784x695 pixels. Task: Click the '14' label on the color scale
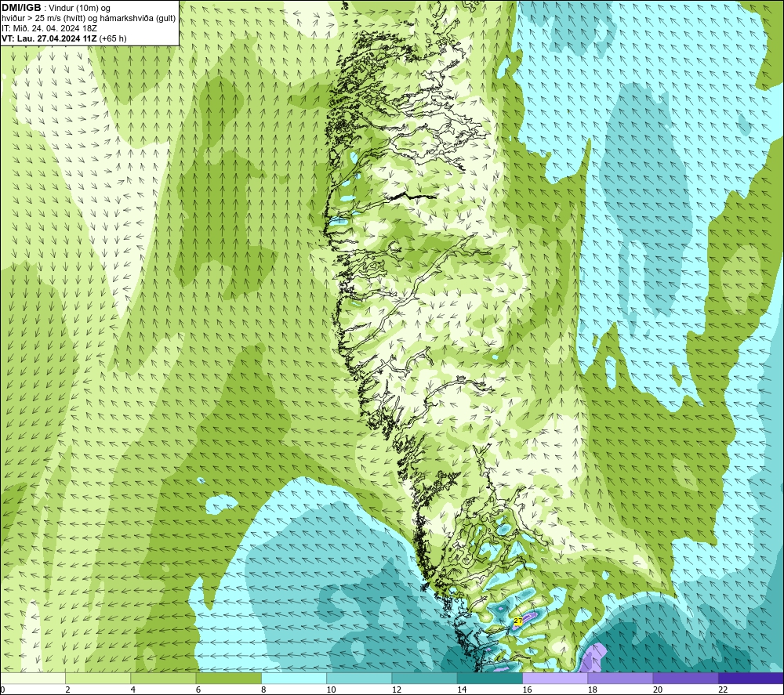[462, 690]
